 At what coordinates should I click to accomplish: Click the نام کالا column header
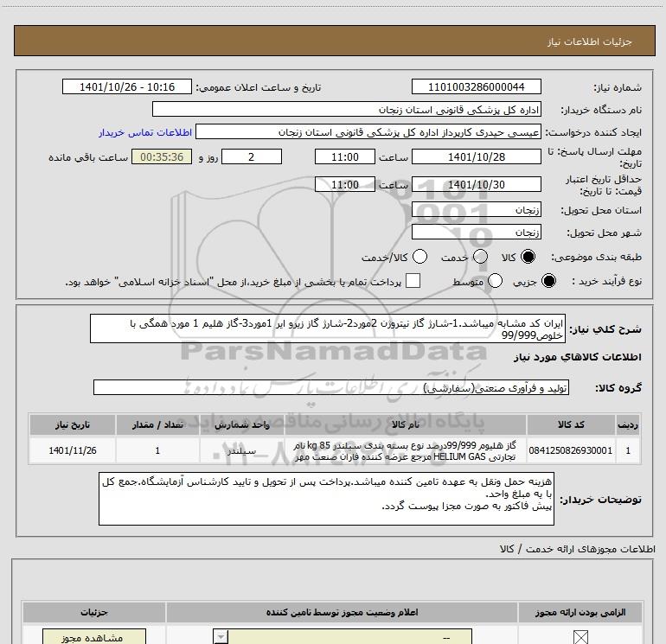click(405, 424)
